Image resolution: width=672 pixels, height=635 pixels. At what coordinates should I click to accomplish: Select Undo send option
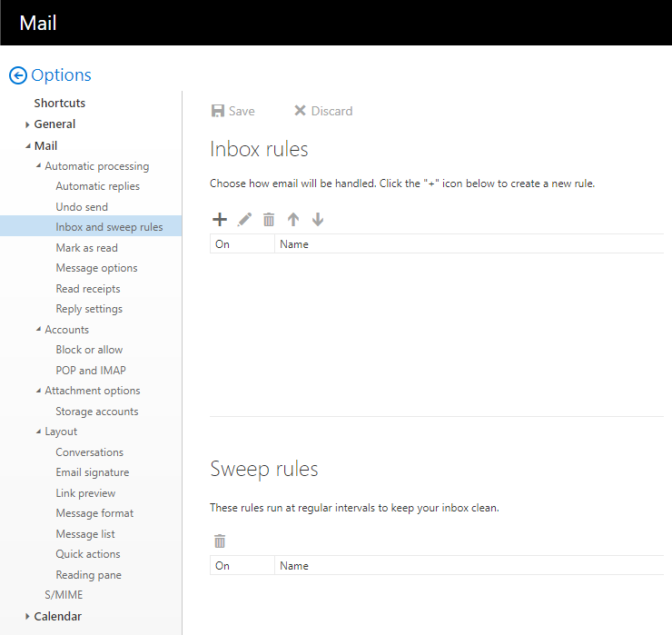pyautogui.click(x=82, y=207)
